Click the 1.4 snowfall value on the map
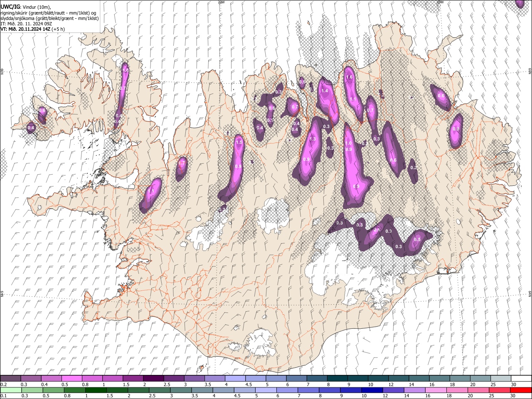 pos(325,91)
